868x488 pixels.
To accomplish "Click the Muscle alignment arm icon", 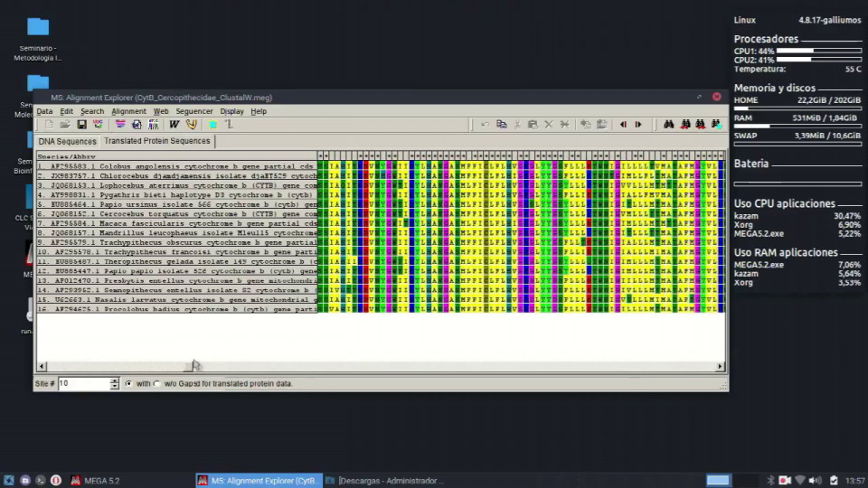I will pos(192,125).
